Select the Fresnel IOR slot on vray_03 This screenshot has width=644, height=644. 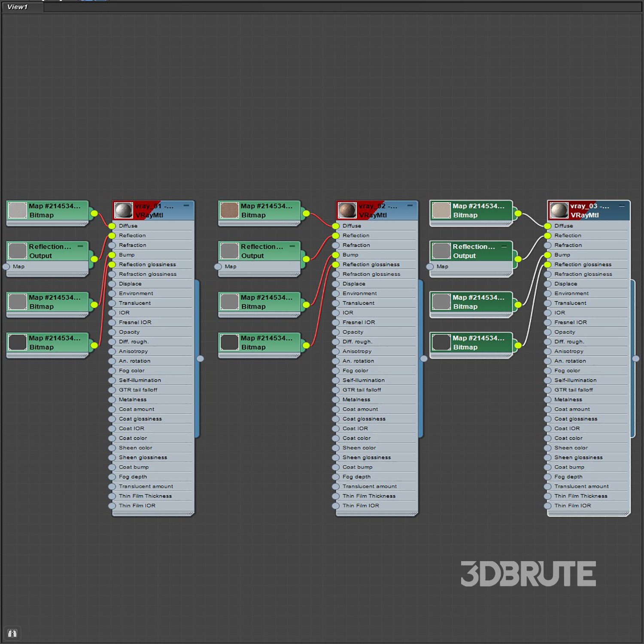[x=570, y=322]
